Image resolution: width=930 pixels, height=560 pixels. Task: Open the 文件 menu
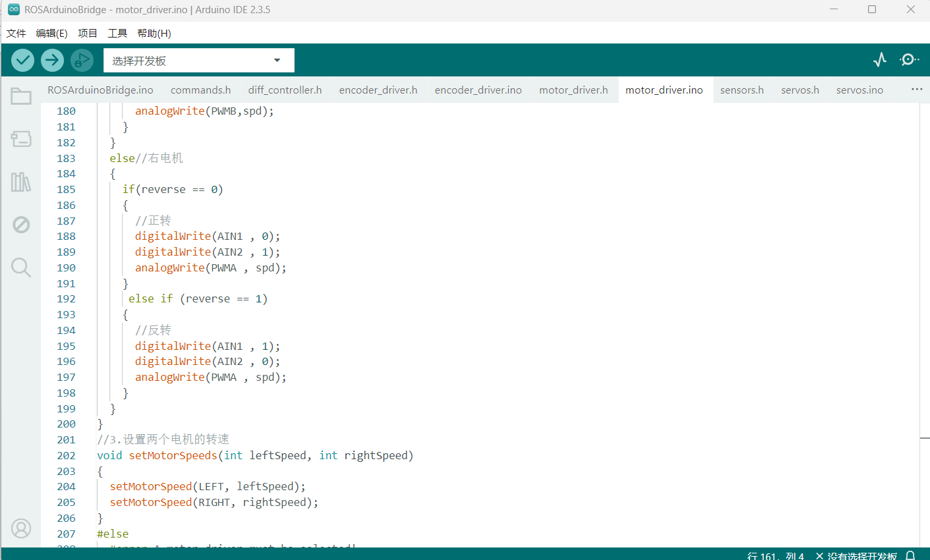16,33
